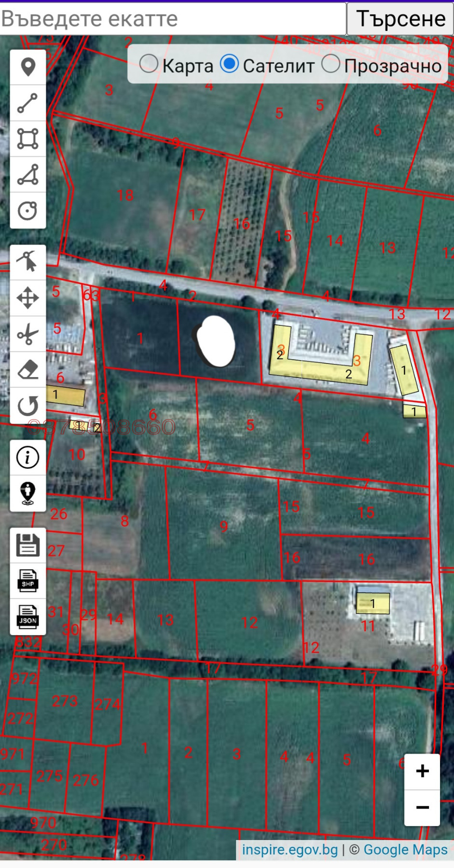
Task: Select the location marker tool
Action: pyautogui.click(x=28, y=67)
